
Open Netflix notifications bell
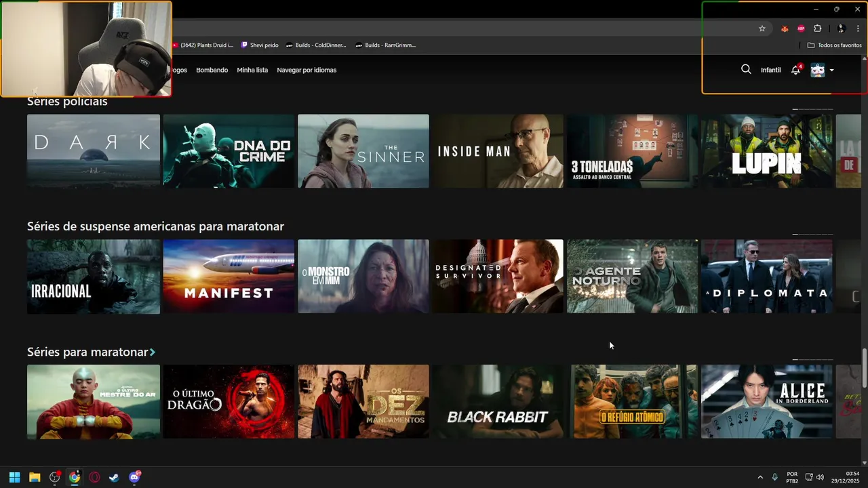point(796,70)
